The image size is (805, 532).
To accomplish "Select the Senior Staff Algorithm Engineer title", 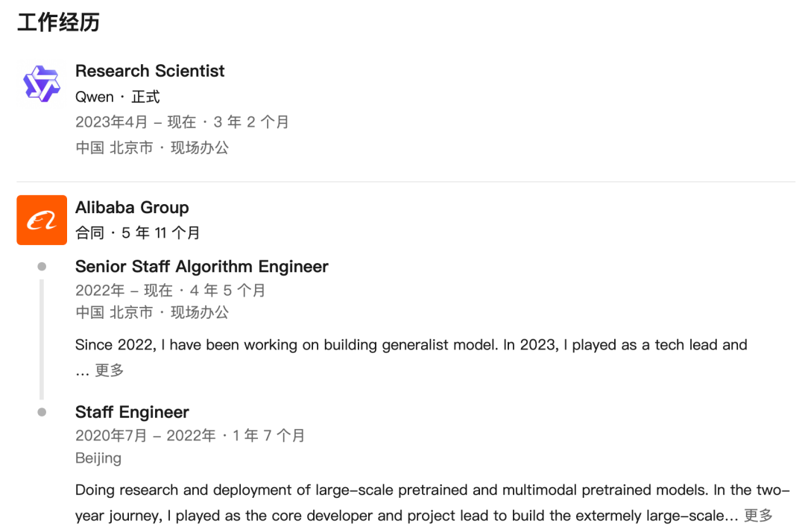I will tap(202, 267).
